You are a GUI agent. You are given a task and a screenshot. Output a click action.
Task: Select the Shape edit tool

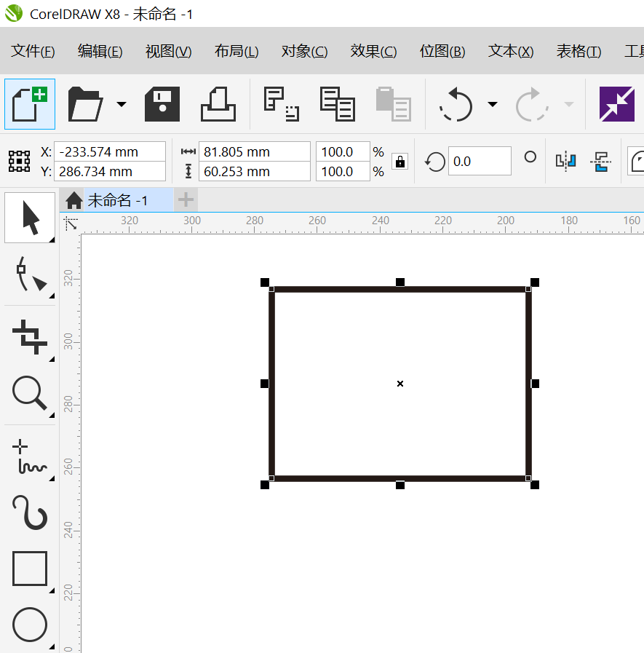30,274
